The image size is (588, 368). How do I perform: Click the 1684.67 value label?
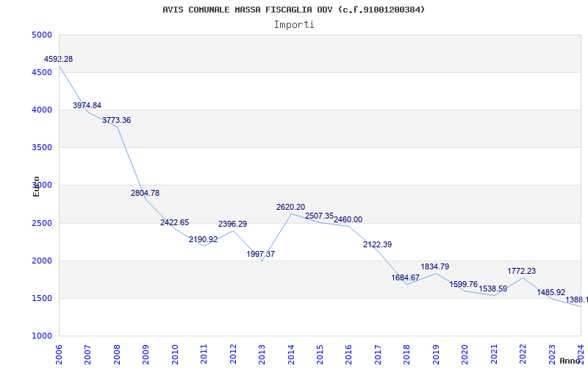click(x=406, y=277)
